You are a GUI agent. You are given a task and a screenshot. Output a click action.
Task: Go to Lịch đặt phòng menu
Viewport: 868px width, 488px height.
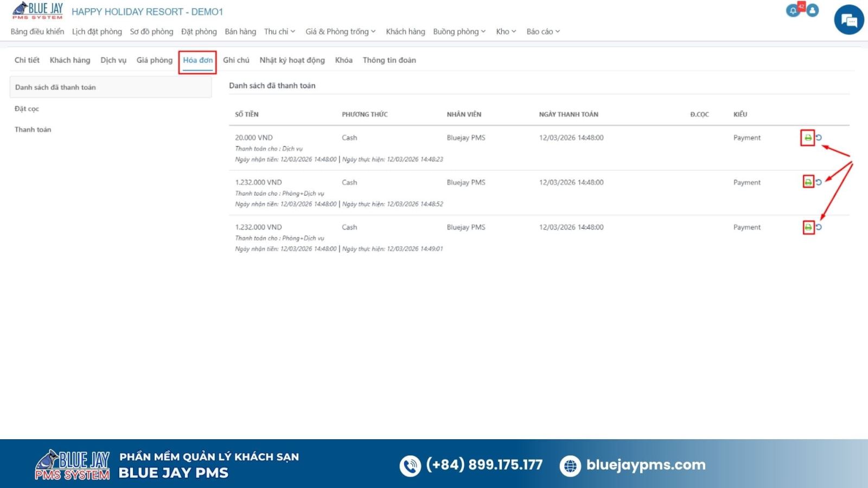pyautogui.click(x=97, y=31)
